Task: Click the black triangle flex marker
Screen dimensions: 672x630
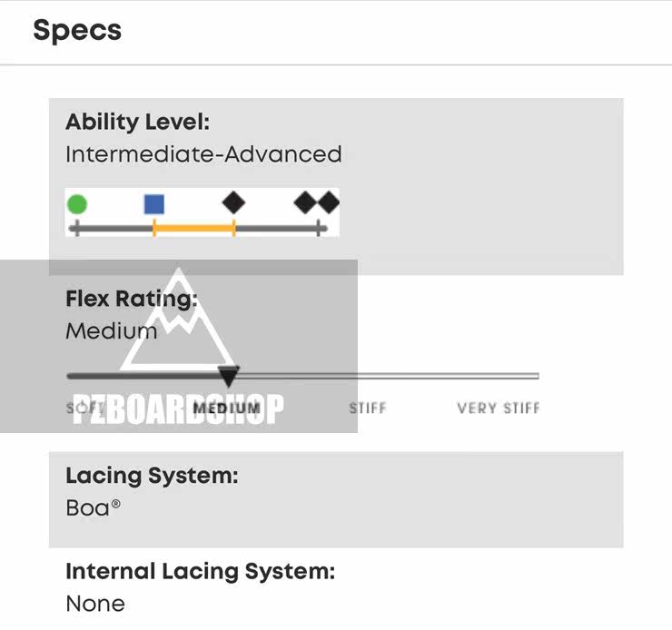Action: [x=230, y=376]
